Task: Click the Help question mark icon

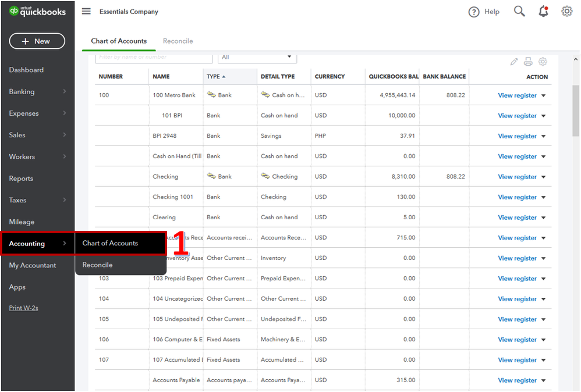Action: [473, 12]
